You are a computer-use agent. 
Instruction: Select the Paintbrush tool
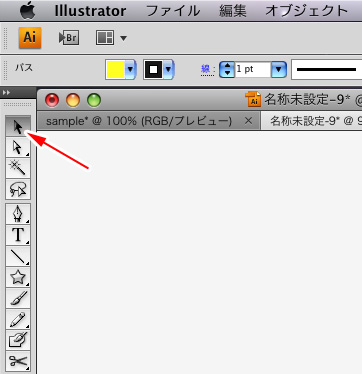pyautogui.click(x=18, y=298)
